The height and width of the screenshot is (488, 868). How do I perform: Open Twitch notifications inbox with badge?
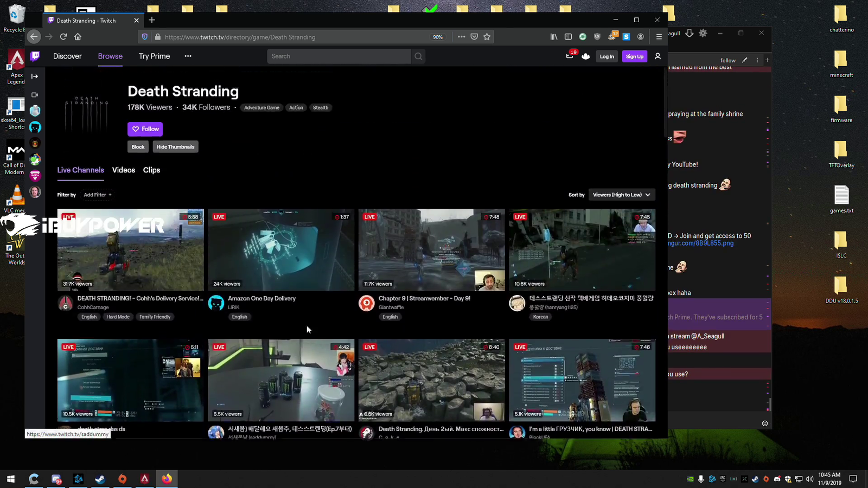point(570,56)
